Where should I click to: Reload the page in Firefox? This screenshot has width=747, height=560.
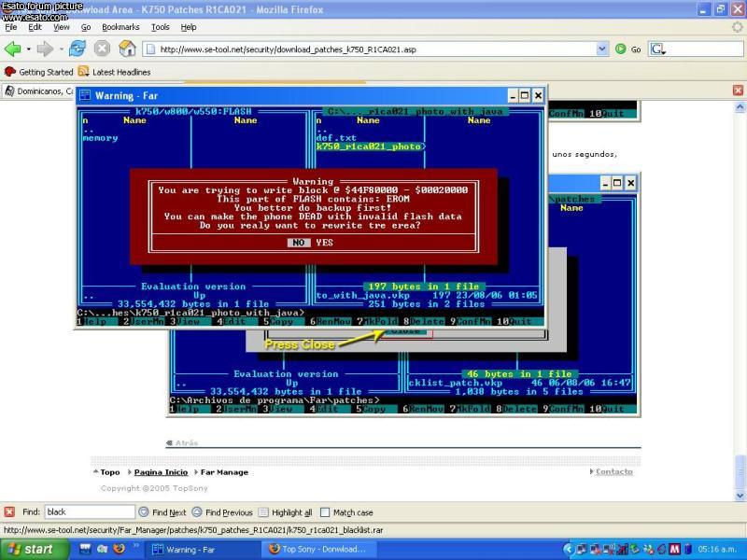click(x=78, y=49)
